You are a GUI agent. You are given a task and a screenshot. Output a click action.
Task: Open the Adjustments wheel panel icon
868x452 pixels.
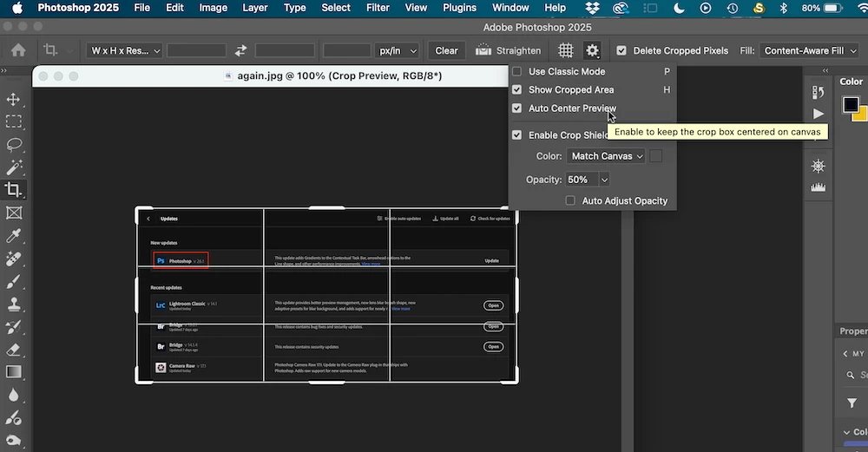tap(819, 166)
